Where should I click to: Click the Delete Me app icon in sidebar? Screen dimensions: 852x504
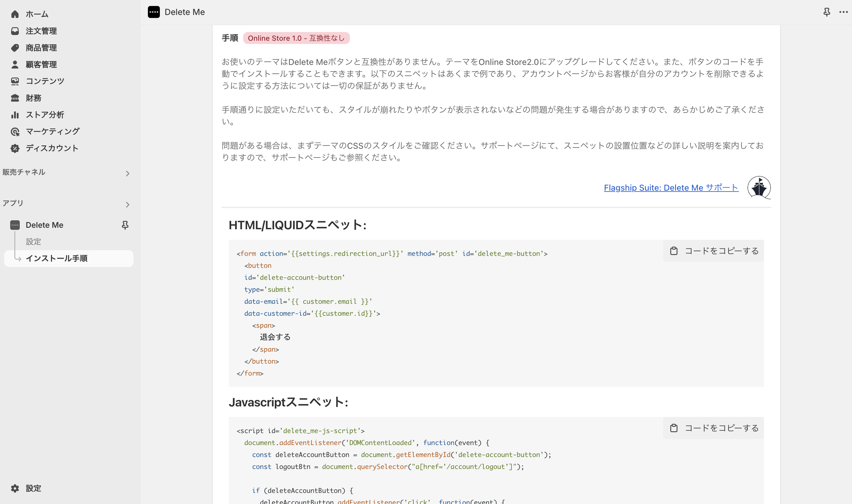point(15,225)
